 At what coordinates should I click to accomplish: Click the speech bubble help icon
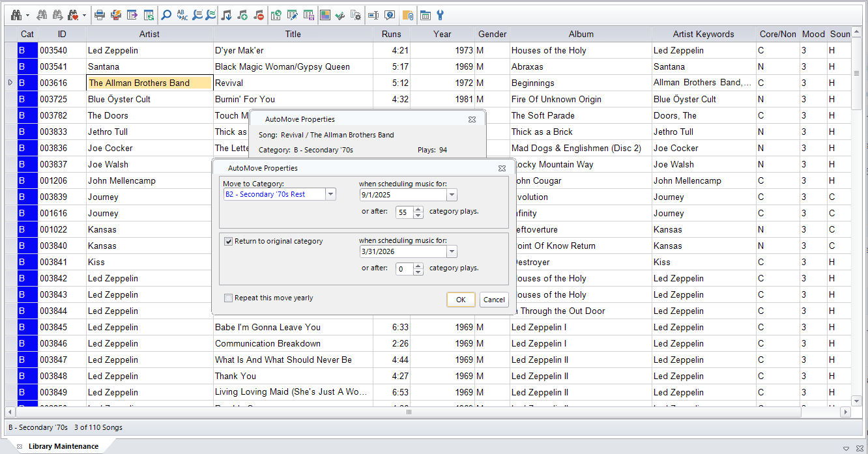pyautogui.click(x=390, y=14)
